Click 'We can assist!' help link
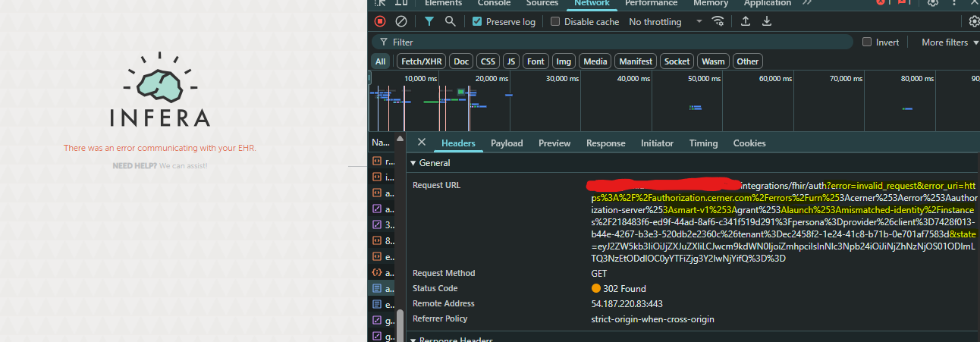The height and width of the screenshot is (342, 980). (x=183, y=165)
